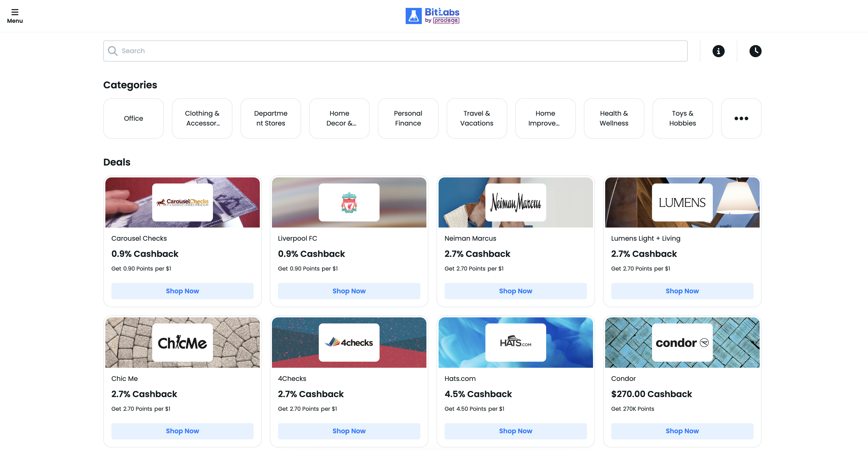
Task: Click "$270.00 Cashback" on Condor card
Action: (x=651, y=394)
